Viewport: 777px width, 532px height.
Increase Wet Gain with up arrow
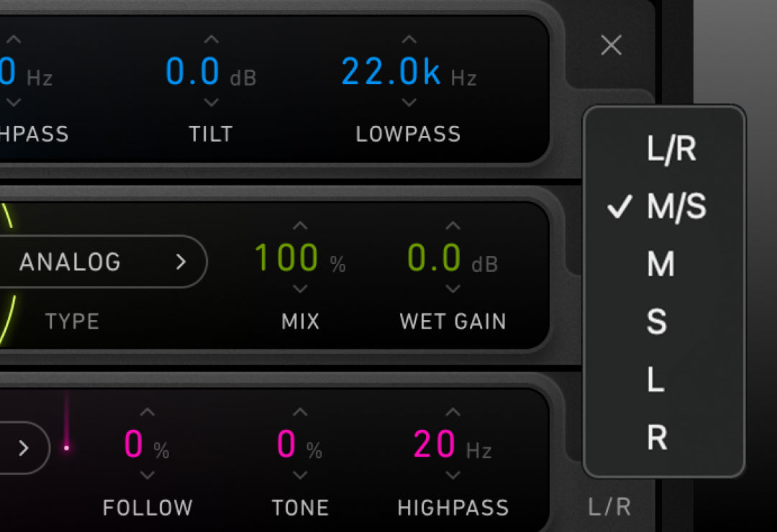click(x=453, y=226)
